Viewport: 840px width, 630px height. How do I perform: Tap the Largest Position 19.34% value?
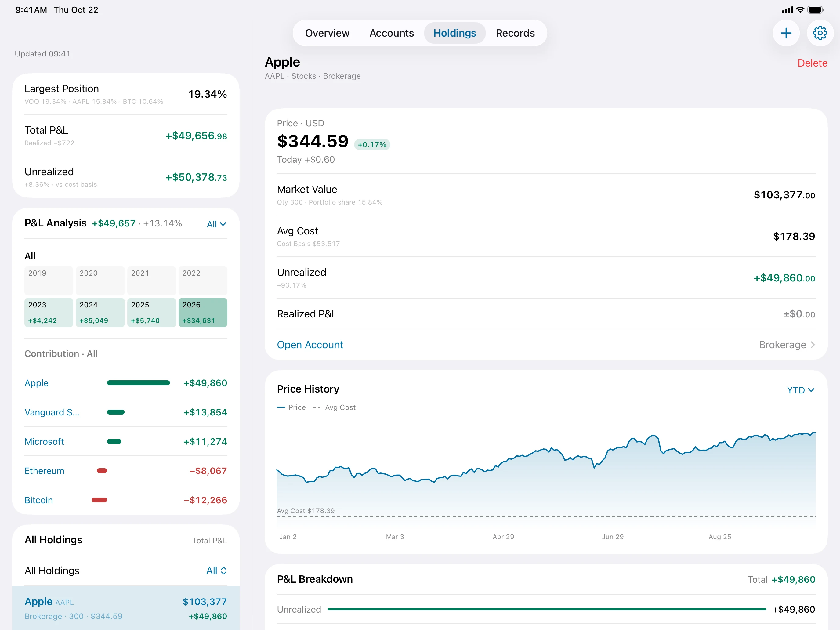(207, 94)
